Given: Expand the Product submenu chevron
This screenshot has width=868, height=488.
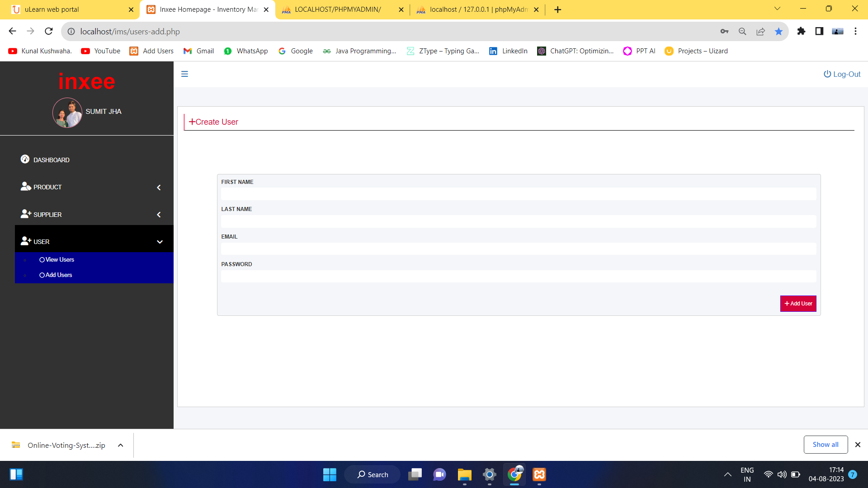Looking at the screenshot, I should pyautogui.click(x=159, y=187).
